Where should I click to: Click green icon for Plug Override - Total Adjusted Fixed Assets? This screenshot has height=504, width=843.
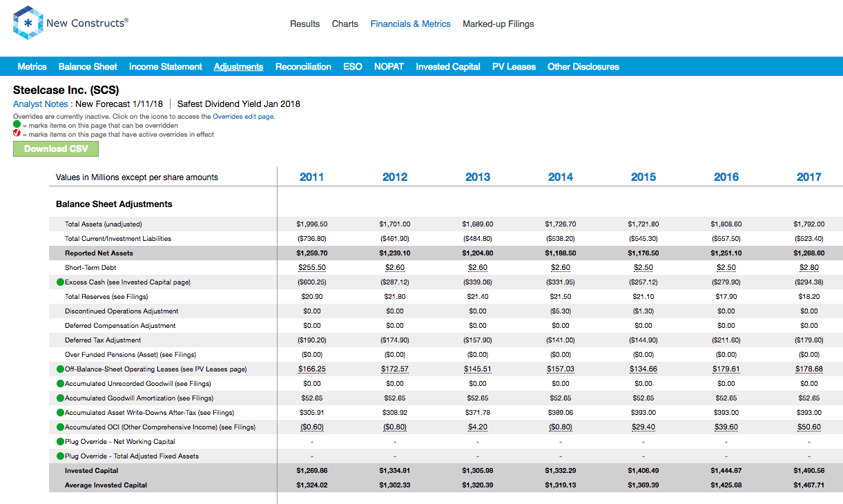(x=61, y=456)
